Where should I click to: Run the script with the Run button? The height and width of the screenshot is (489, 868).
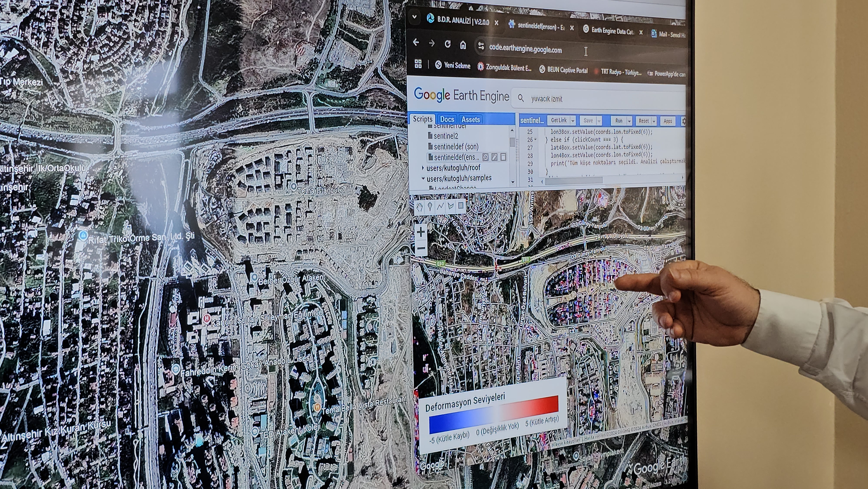tap(619, 121)
